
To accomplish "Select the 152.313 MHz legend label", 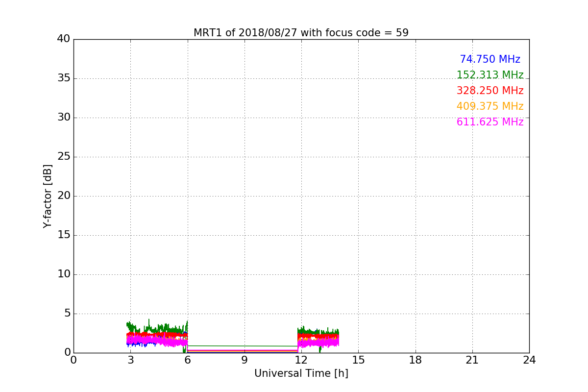I will click(x=490, y=75).
